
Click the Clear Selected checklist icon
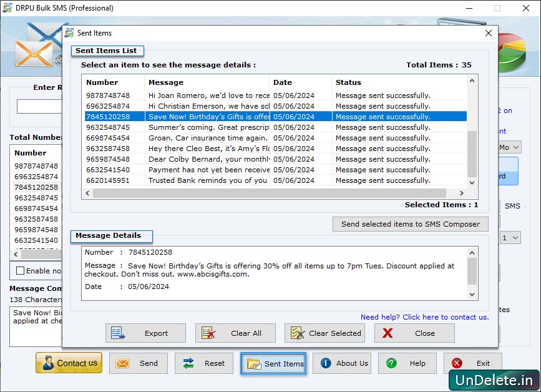[298, 333]
